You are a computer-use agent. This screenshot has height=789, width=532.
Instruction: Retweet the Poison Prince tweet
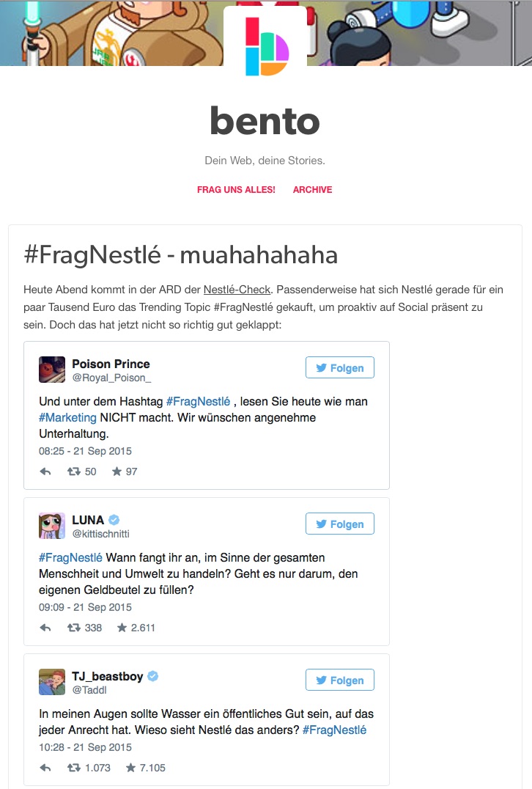coord(74,471)
